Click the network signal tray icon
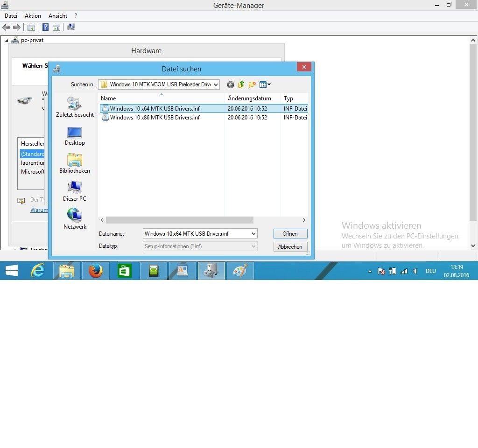This screenshot has height=448, width=478. pyautogui.click(x=404, y=271)
